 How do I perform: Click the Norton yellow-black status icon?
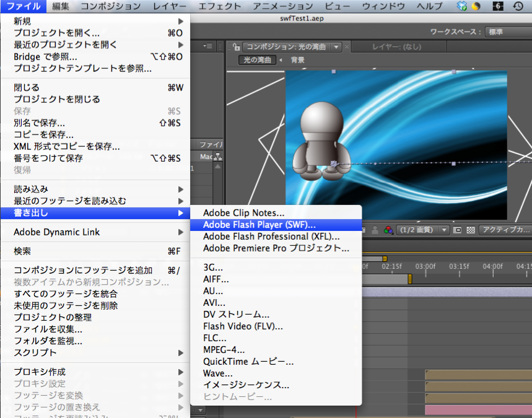476,6
